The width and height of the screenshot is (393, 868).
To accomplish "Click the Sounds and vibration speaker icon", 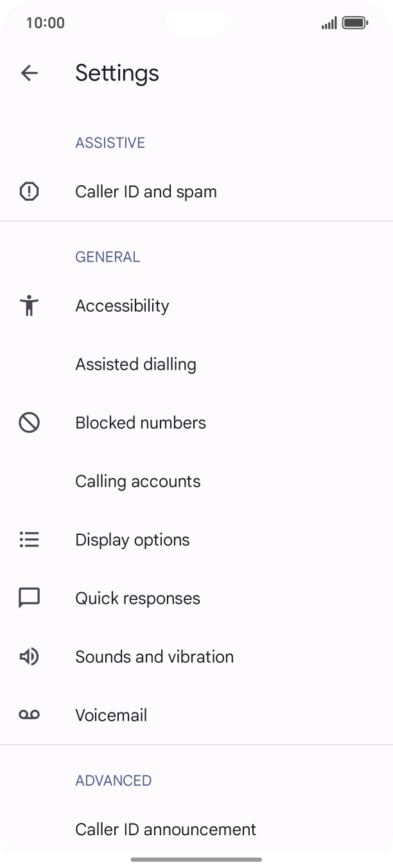I will [29, 656].
